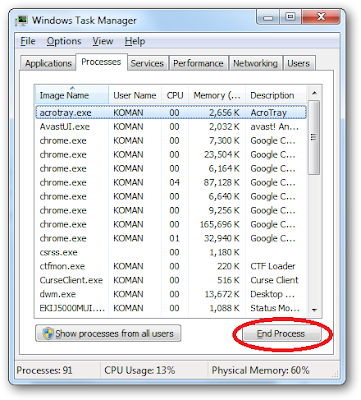Open the View menu
This screenshot has height=400, width=361.
pos(103,41)
